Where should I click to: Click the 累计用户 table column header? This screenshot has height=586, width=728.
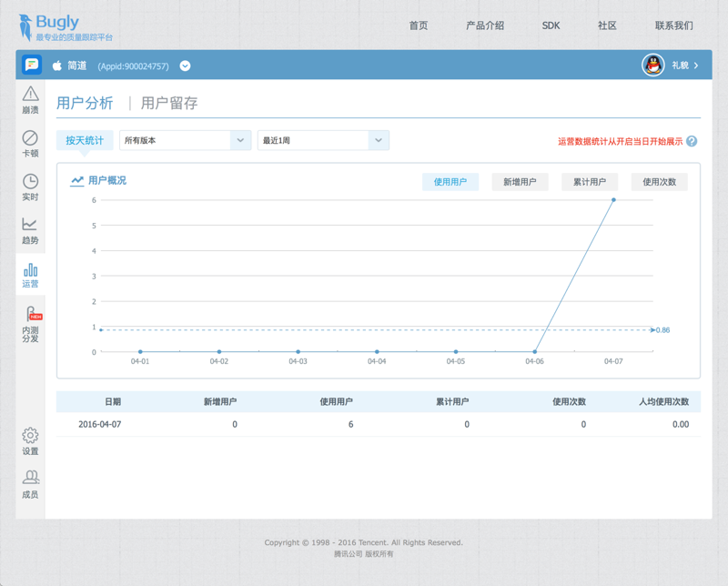[452, 401]
